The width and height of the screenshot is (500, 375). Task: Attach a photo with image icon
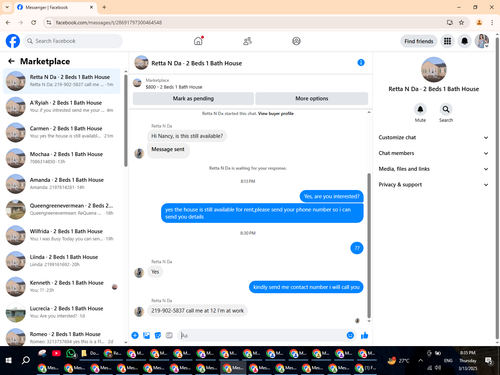point(146,335)
